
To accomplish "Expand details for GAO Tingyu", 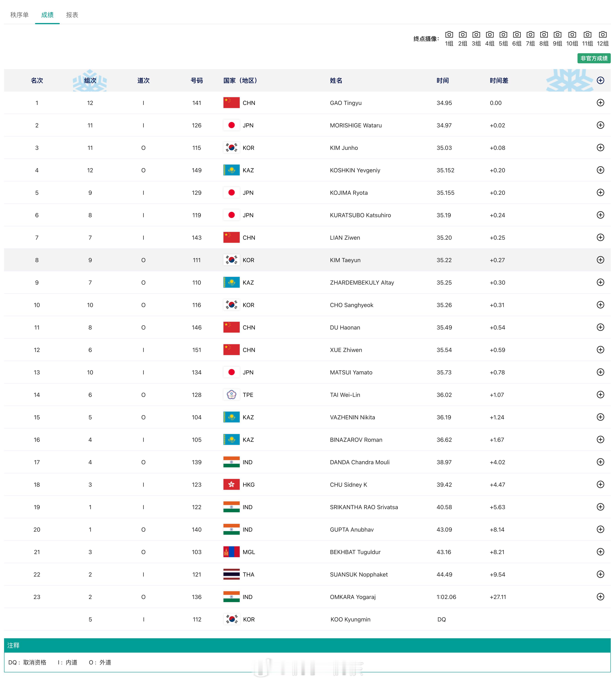I will (600, 103).
